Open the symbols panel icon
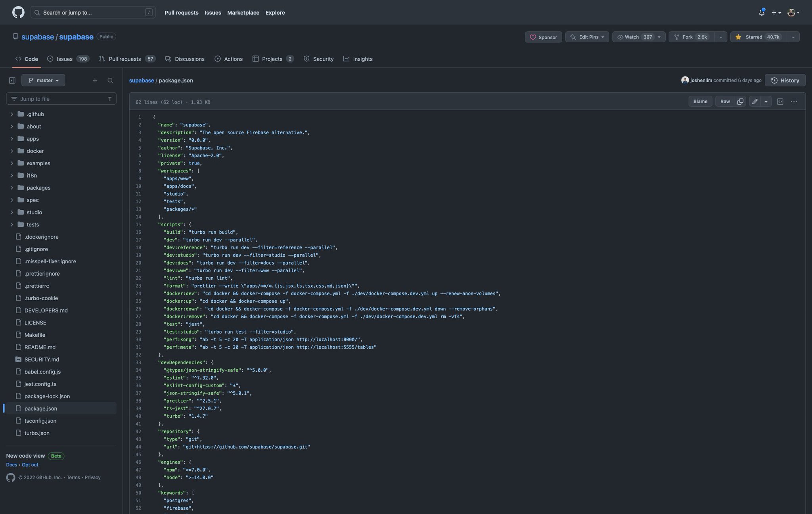 pyautogui.click(x=780, y=102)
